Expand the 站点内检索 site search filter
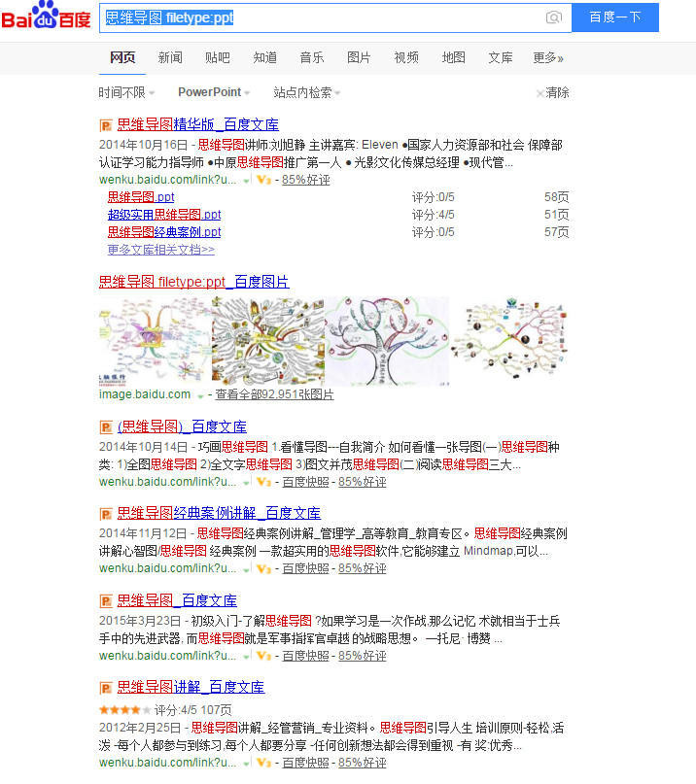The width and height of the screenshot is (696, 784). [x=306, y=92]
